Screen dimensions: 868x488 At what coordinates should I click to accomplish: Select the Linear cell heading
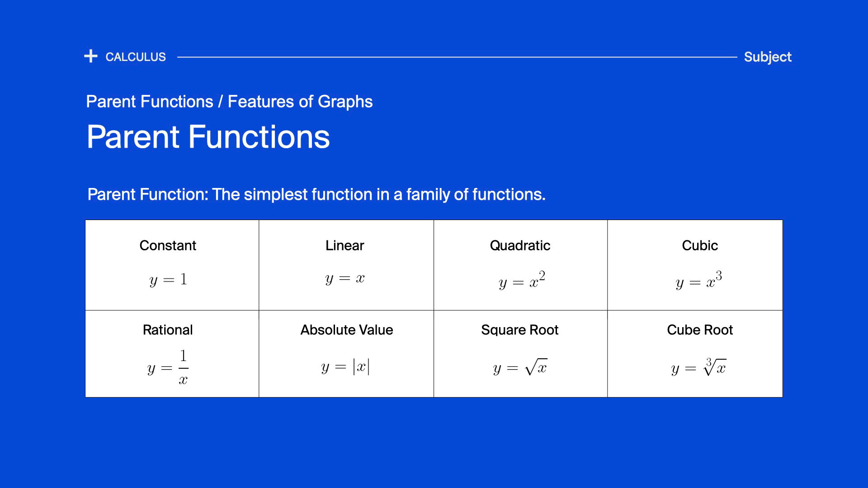(x=344, y=245)
